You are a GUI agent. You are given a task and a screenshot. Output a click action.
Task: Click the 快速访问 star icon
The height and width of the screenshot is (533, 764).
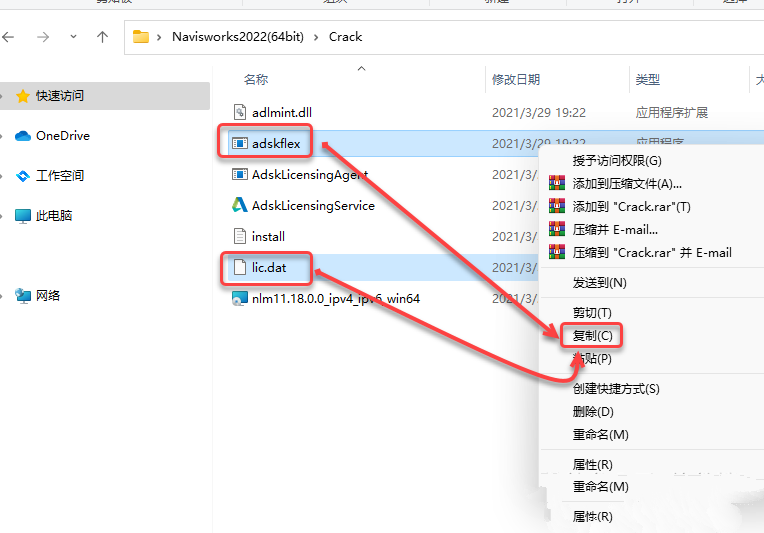(22, 96)
